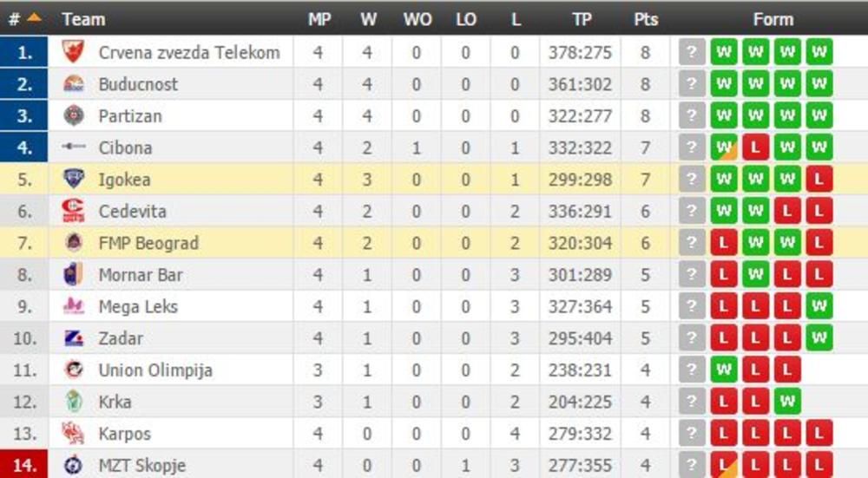Click the Partizan club crest icon
This screenshot has height=478, width=868.
coord(74,115)
